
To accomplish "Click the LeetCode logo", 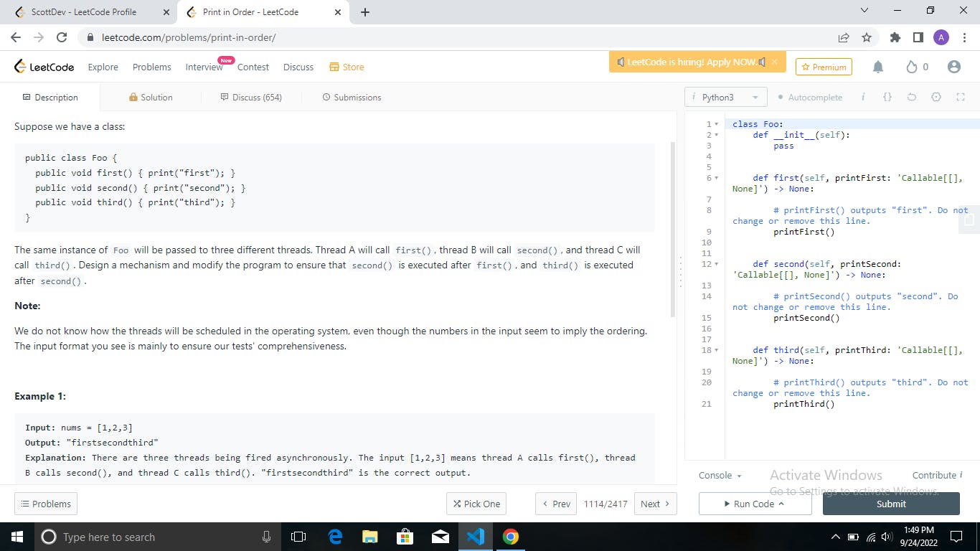I will (x=44, y=67).
